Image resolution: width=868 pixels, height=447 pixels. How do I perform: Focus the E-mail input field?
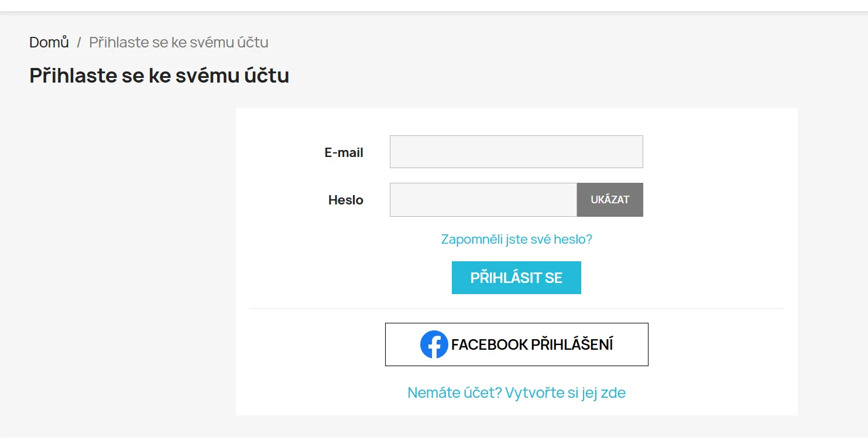[x=516, y=152]
